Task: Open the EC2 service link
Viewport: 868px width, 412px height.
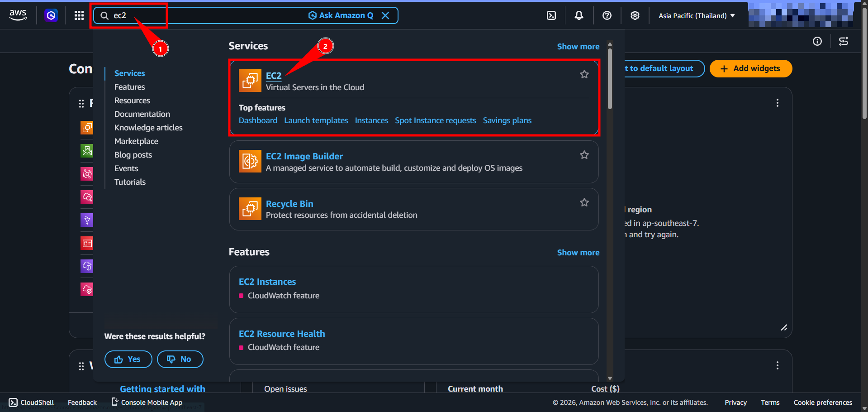Action: [274, 76]
